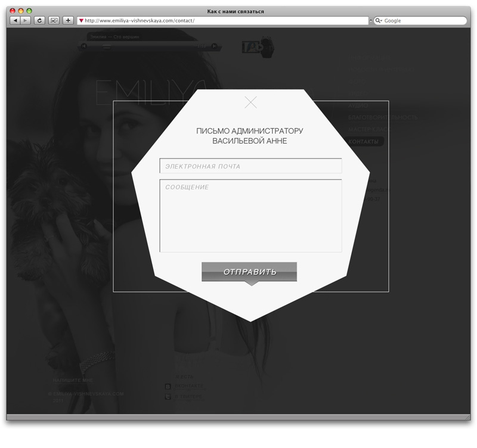Reload the page with the refresh icon
The height and width of the screenshot is (448, 477).
pyautogui.click(x=39, y=20)
